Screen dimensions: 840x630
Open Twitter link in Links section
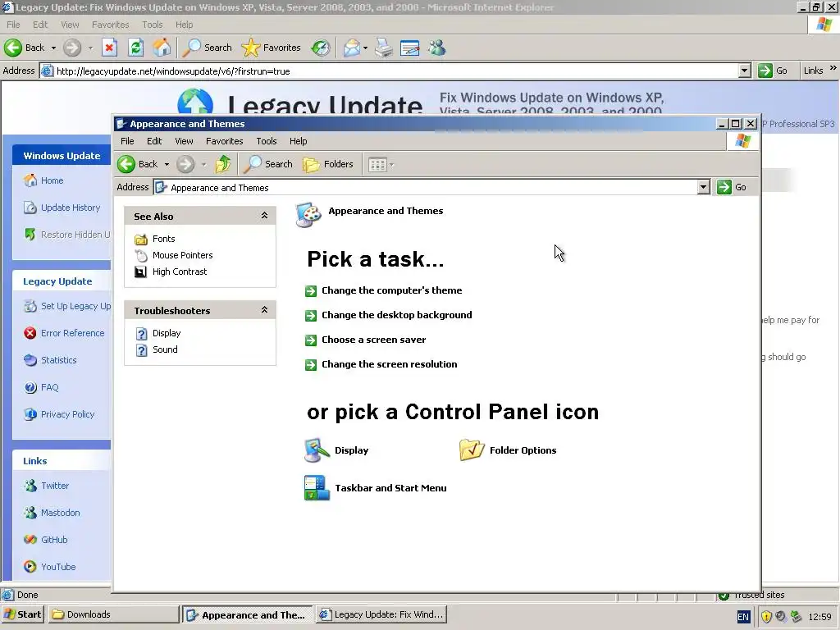tap(47, 486)
